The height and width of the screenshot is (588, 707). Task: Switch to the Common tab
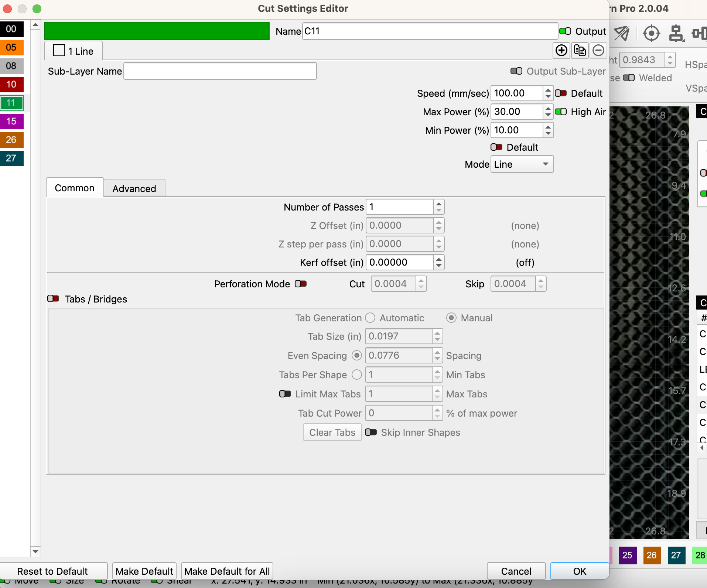[75, 188]
